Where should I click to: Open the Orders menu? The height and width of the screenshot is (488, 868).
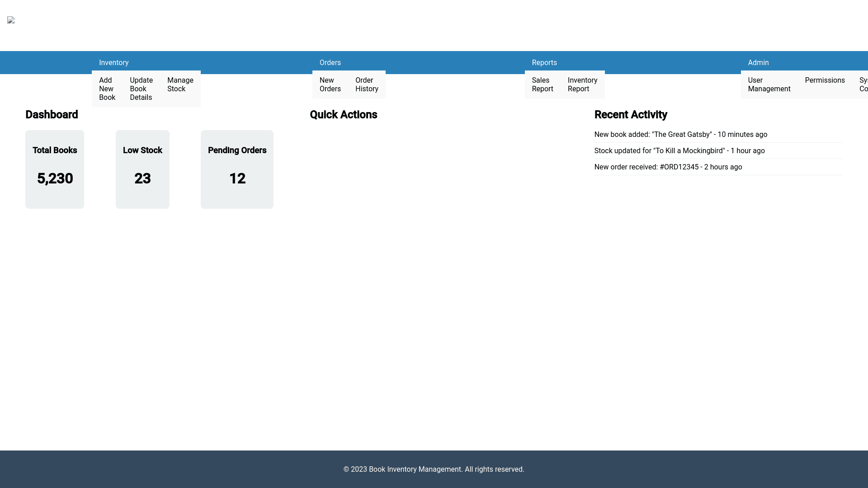click(330, 63)
